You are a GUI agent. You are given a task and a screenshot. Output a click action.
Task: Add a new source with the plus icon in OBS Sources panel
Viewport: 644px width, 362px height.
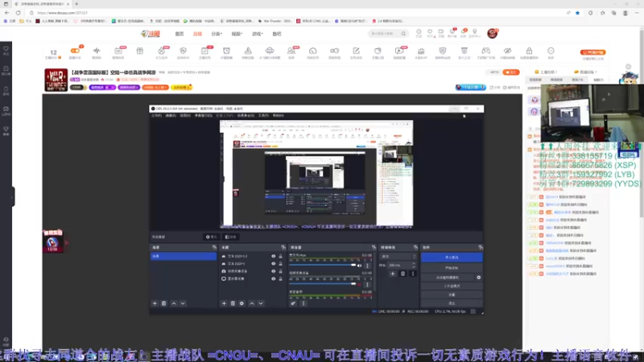pos(224,303)
